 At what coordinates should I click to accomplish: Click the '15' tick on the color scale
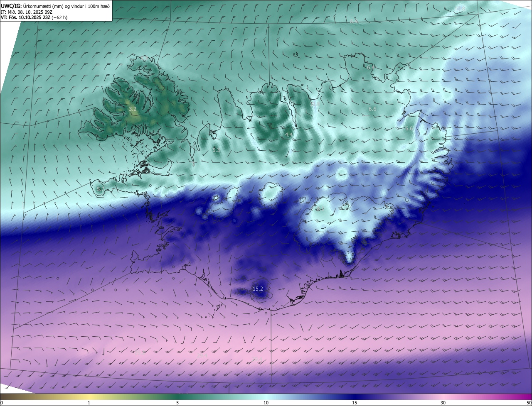pos(355,403)
